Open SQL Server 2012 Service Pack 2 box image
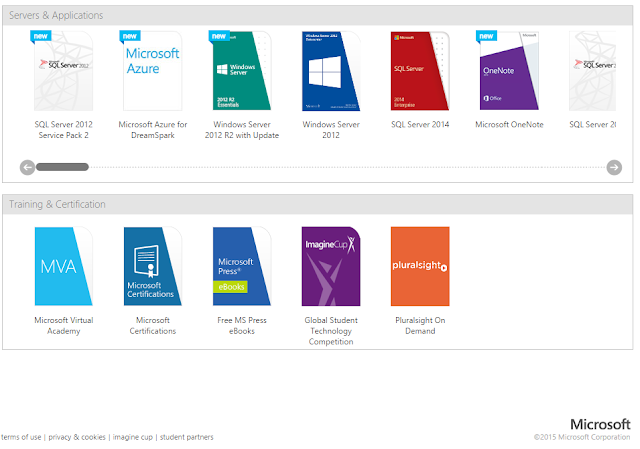This screenshot has height=449, width=640. tap(63, 71)
